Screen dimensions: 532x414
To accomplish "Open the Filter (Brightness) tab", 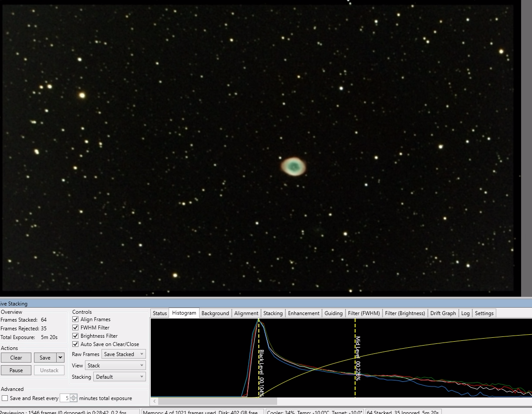I will 405,313.
